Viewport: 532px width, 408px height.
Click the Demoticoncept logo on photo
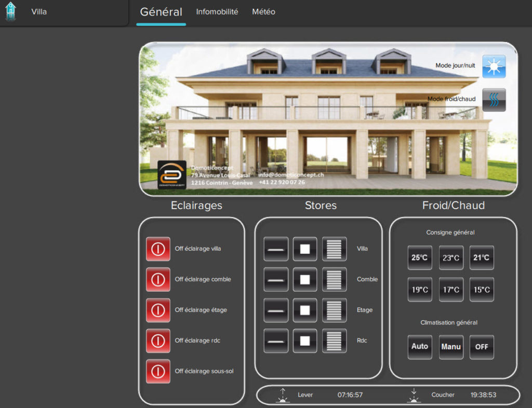171,174
